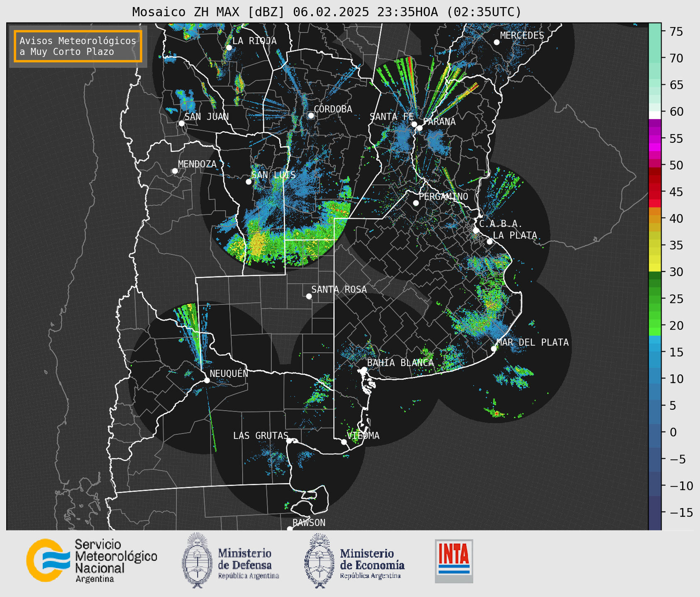
Task: Click the La Rioja city marker
Action: coord(229,48)
